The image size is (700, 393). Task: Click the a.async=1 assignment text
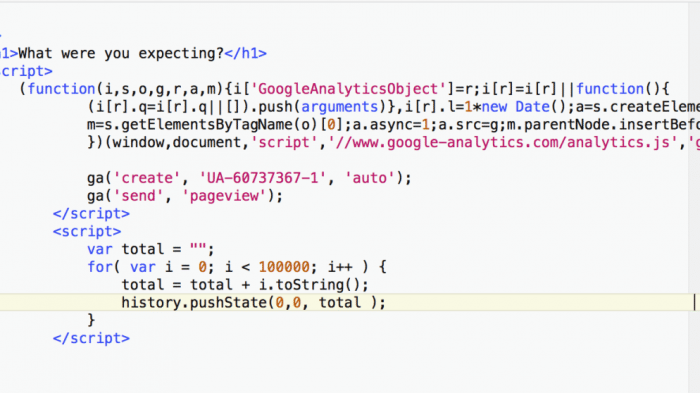391,125
